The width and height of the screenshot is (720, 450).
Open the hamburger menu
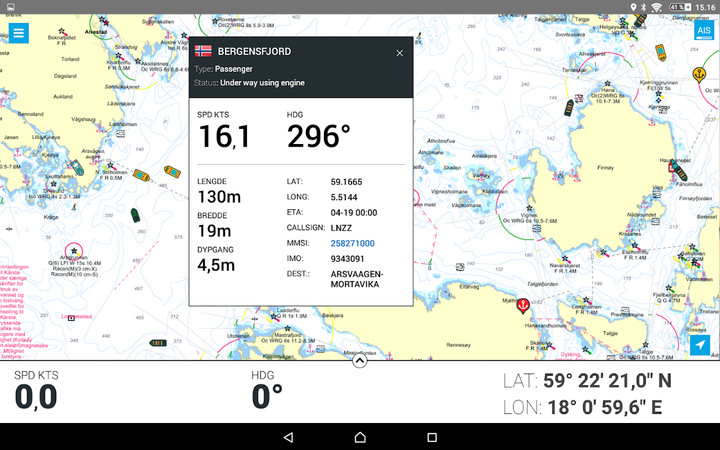coord(19,33)
